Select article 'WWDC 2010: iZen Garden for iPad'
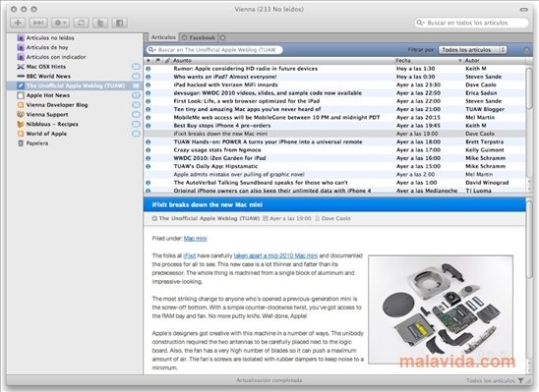The image size is (539, 392). [x=334, y=158]
